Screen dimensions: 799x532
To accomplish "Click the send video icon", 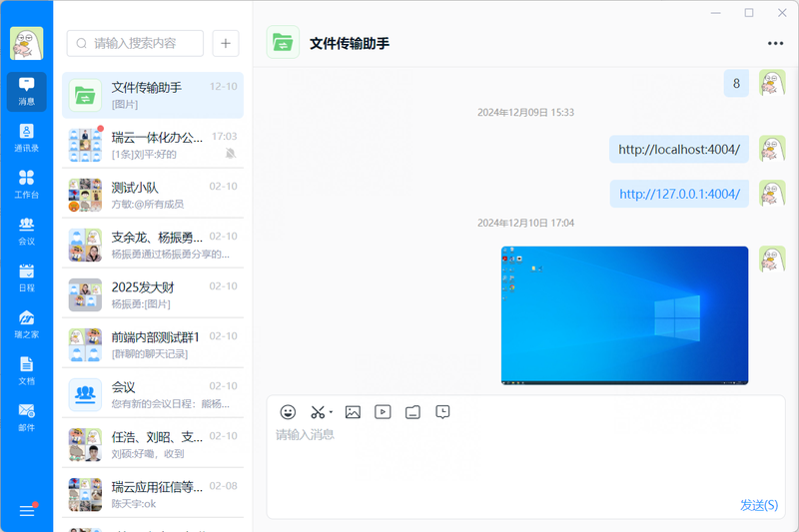I will pyautogui.click(x=383, y=412).
